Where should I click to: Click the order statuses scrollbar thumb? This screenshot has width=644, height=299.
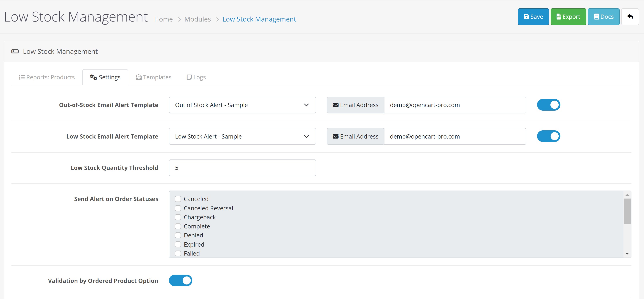(627, 211)
